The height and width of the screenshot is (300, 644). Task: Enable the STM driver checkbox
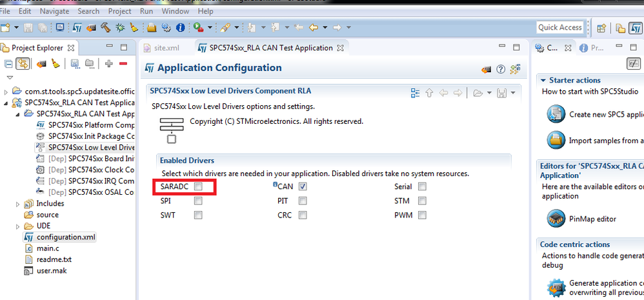[422, 201]
